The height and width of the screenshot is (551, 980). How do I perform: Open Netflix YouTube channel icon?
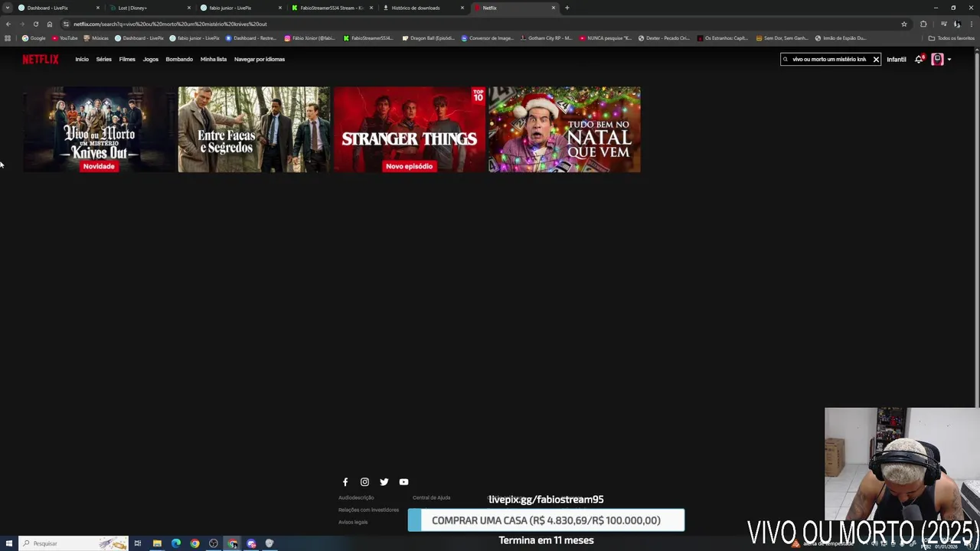click(403, 482)
